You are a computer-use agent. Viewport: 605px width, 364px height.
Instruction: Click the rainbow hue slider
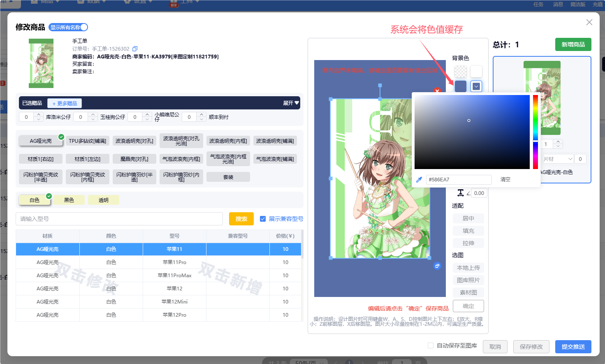(535, 132)
